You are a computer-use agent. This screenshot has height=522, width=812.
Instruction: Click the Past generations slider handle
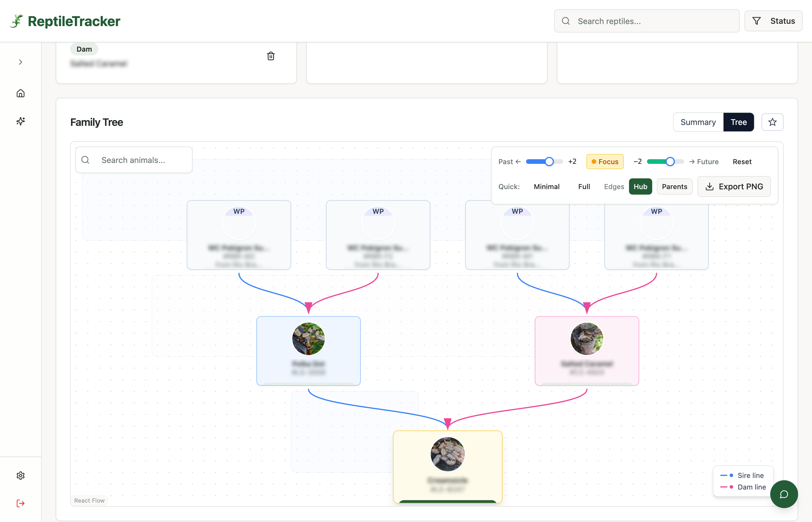coord(549,162)
